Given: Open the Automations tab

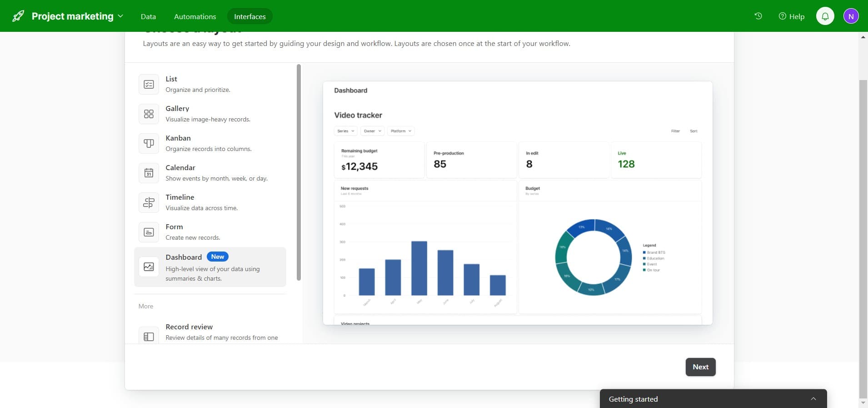Looking at the screenshot, I should (195, 16).
